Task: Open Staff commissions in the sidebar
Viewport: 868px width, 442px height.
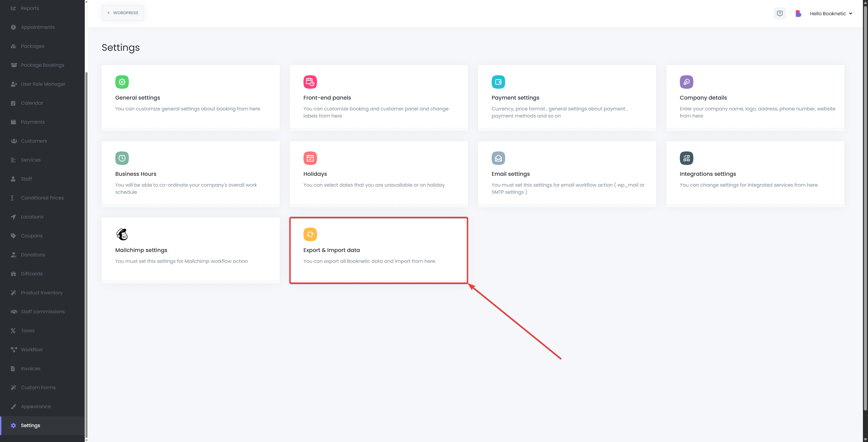Action: (42, 312)
